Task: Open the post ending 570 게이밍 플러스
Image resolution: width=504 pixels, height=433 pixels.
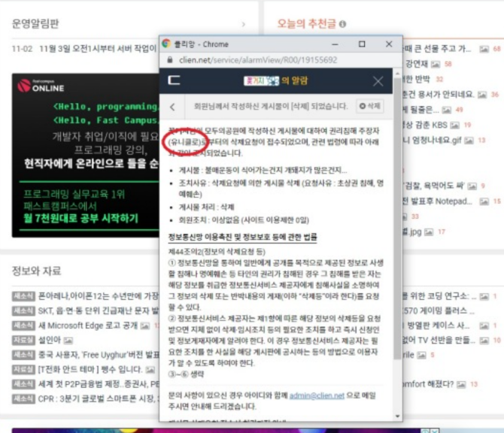Action: 439,310
